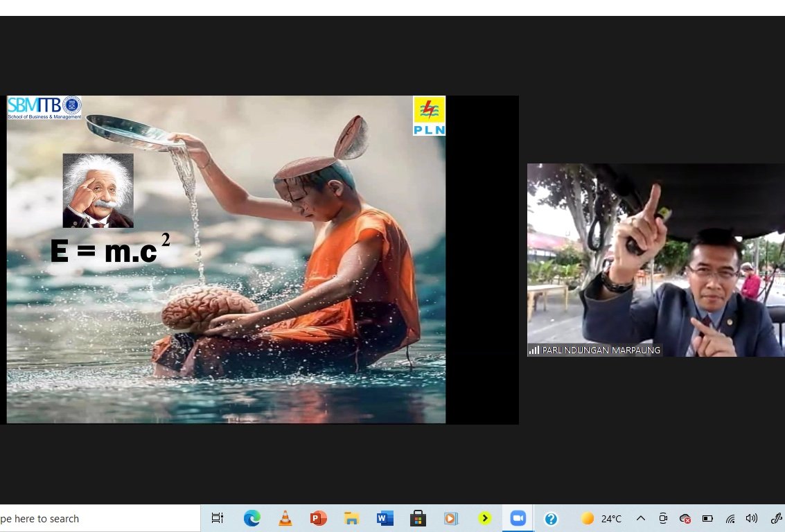
Task: Open the Wi-Fi network flyout
Action: coord(730,518)
